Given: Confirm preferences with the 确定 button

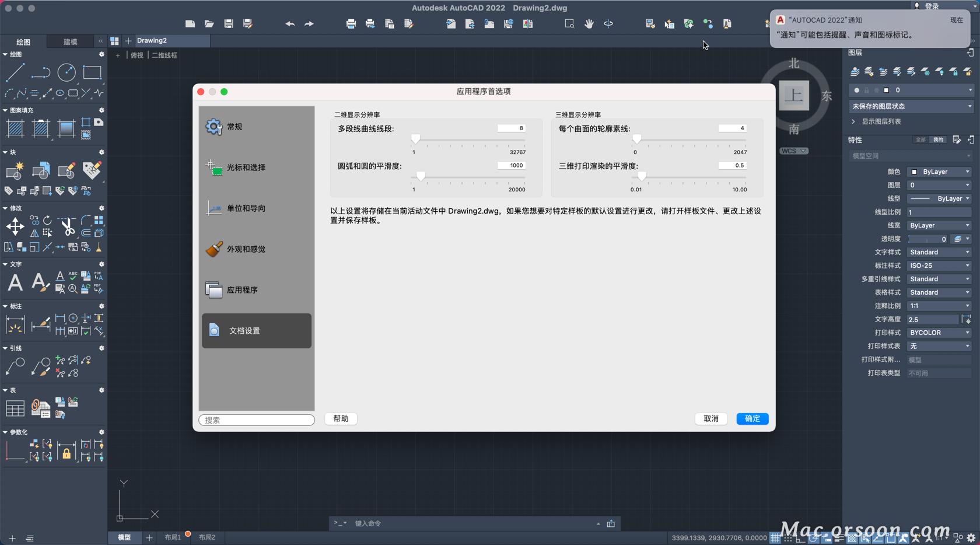Looking at the screenshot, I should pyautogui.click(x=752, y=419).
